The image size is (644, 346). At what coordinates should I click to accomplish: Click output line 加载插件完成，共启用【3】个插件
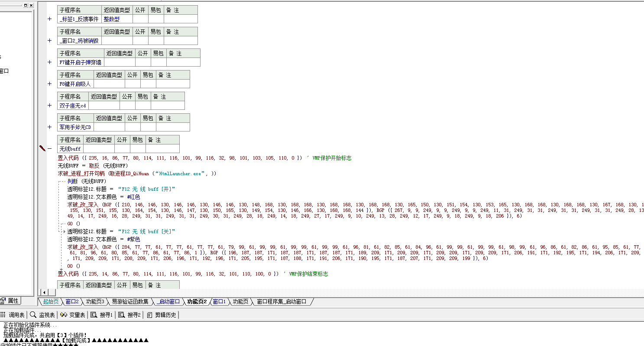[x=45, y=335]
